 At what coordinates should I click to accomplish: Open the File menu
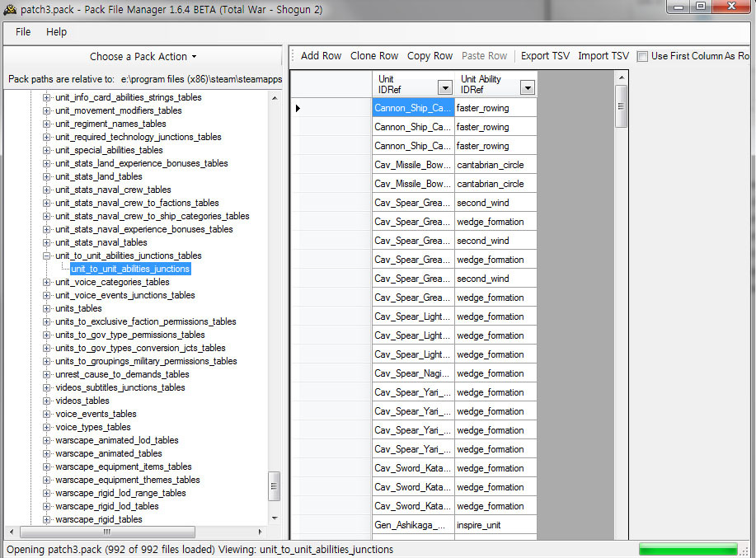coord(23,31)
